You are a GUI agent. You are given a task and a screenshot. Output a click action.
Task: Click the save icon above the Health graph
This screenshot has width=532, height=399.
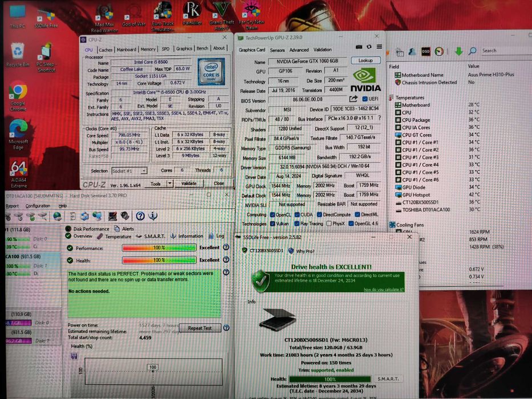[x=74, y=356]
